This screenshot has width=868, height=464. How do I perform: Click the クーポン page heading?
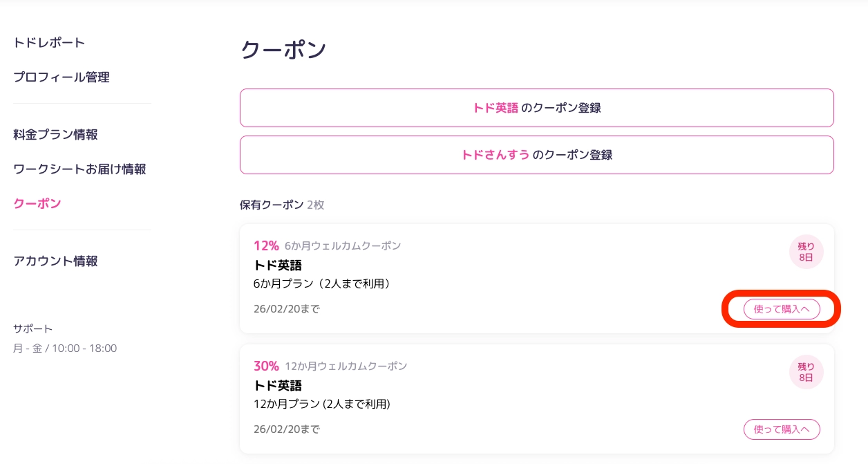pyautogui.click(x=283, y=50)
